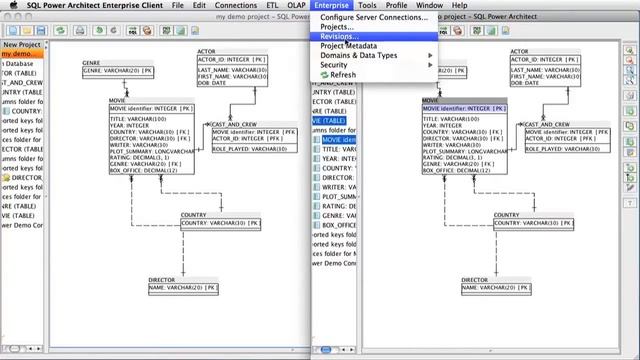Click New Project icon in left window toolbar

(13, 31)
